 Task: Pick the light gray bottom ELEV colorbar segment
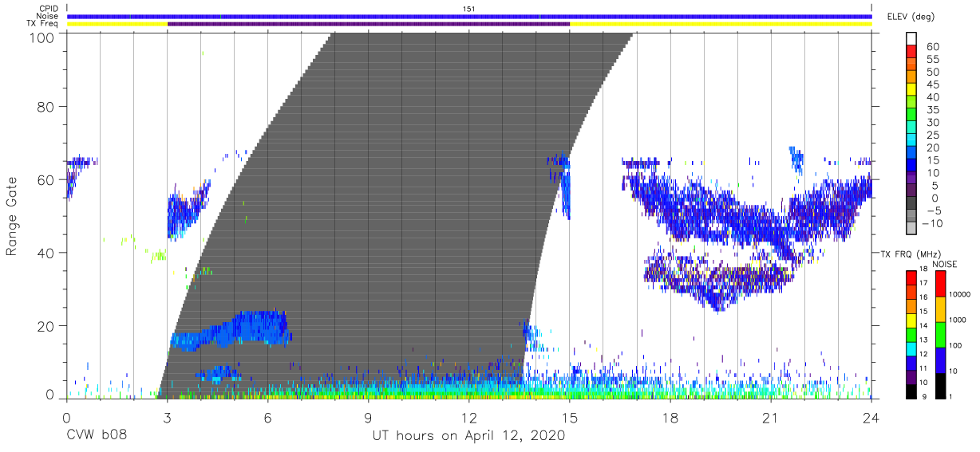911,228
